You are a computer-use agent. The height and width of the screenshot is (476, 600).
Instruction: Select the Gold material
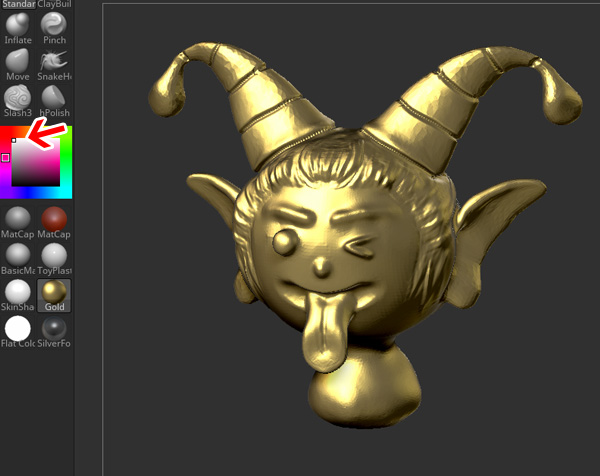pos(54,292)
